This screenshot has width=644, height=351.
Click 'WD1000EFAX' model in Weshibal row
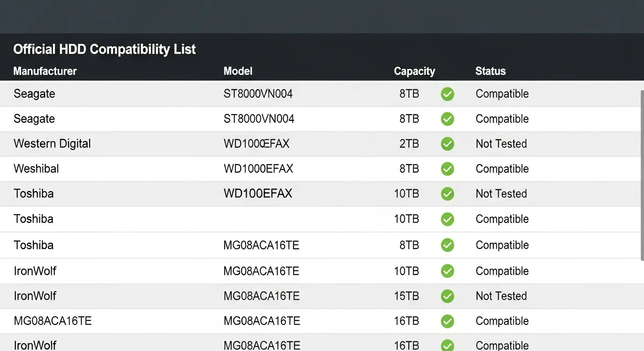pyautogui.click(x=258, y=169)
